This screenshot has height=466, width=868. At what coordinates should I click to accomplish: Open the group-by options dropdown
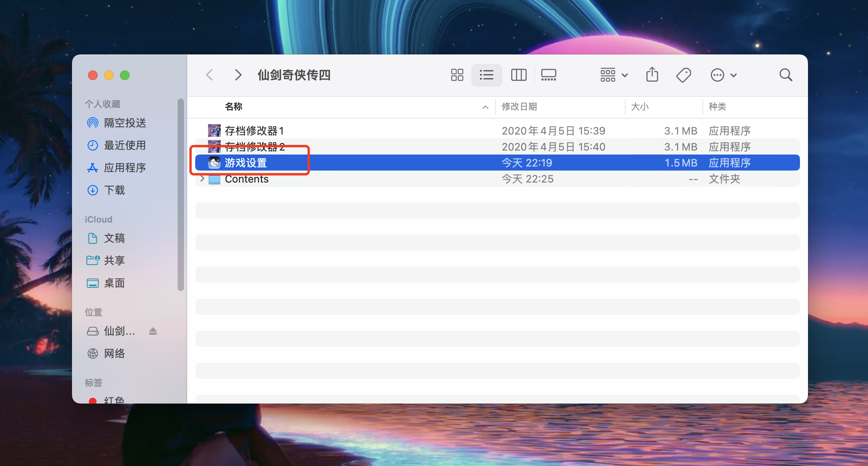(x=614, y=75)
